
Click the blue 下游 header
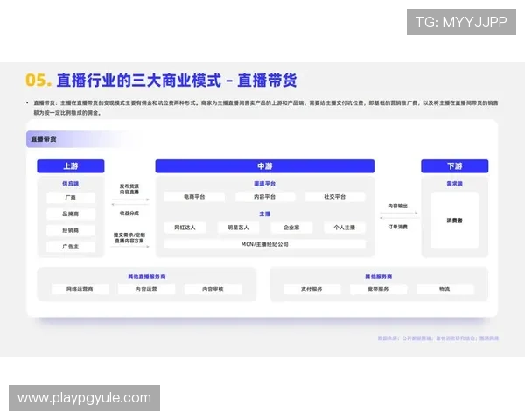tap(455, 166)
